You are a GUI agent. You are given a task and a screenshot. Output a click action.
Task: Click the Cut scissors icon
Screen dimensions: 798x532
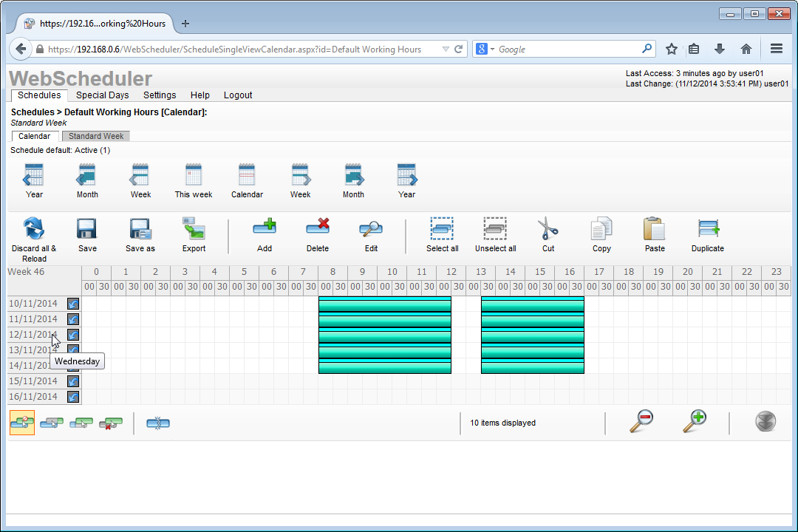548,229
